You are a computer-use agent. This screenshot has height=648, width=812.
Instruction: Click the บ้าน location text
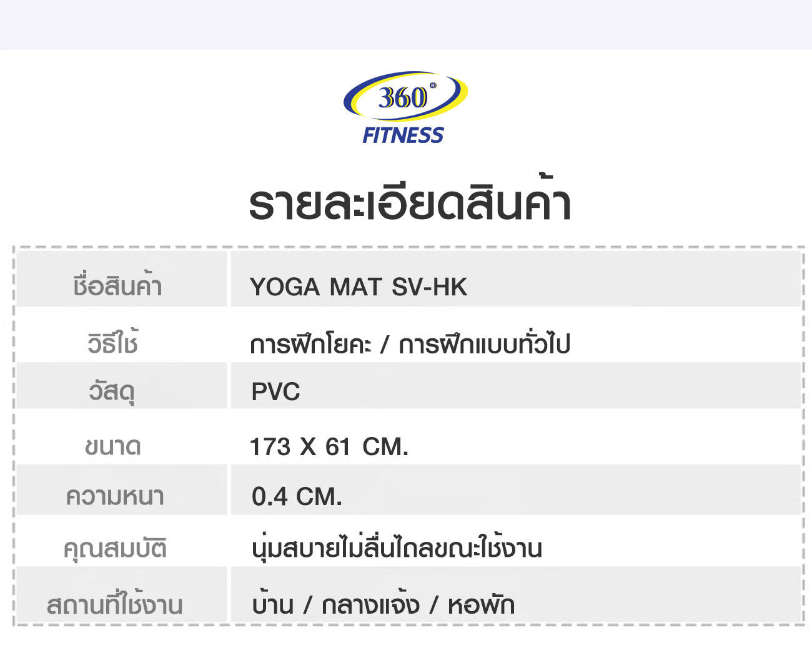272,604
